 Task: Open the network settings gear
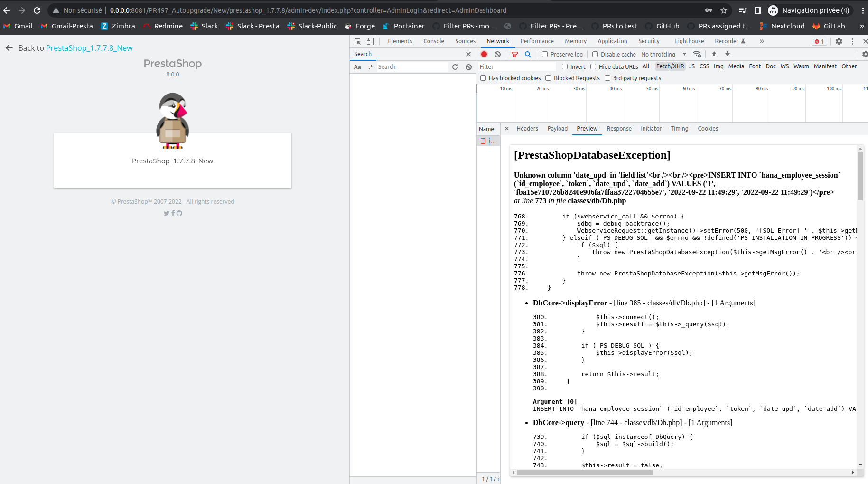tap(865, 54)
